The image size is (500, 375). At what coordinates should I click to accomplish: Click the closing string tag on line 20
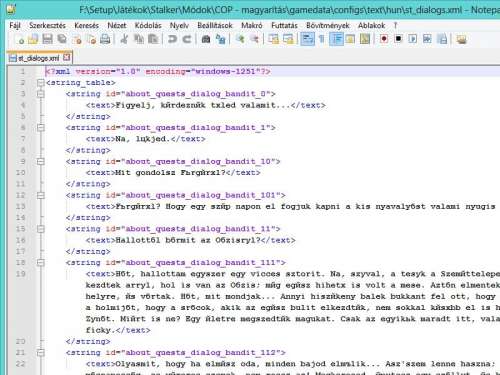[x=88, y=342]
